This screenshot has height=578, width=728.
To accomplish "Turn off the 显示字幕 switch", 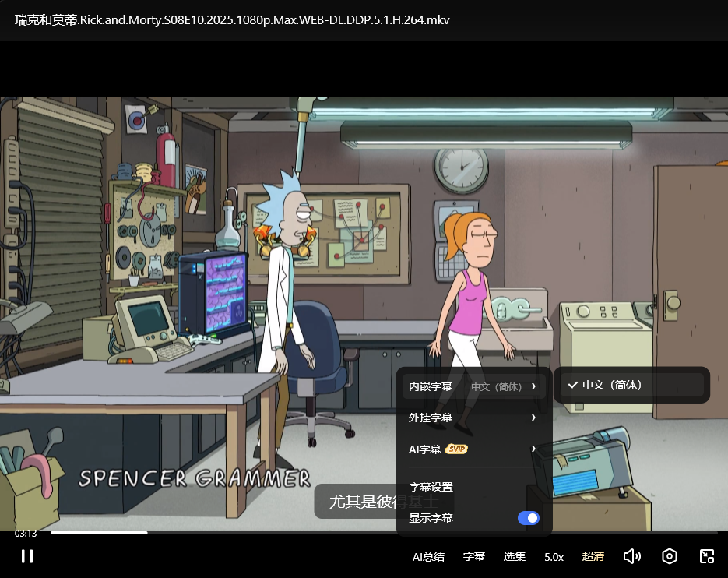I will [529, 517].
